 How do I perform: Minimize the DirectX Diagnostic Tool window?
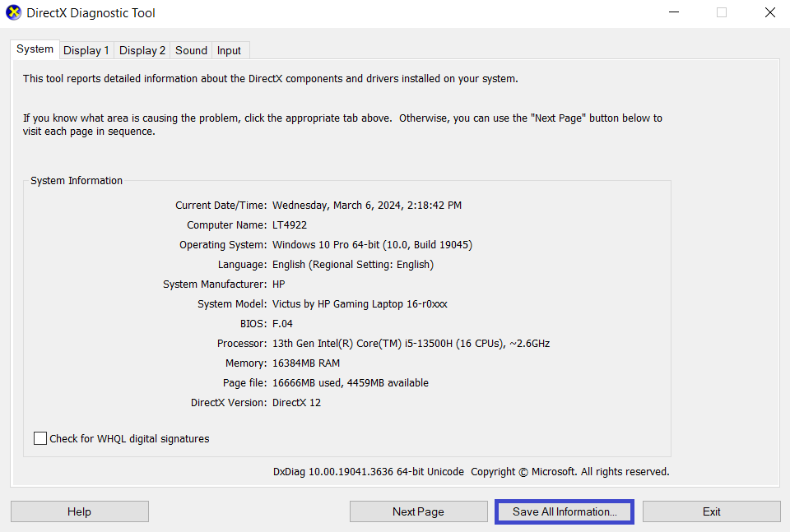click(x=674, y=12)
